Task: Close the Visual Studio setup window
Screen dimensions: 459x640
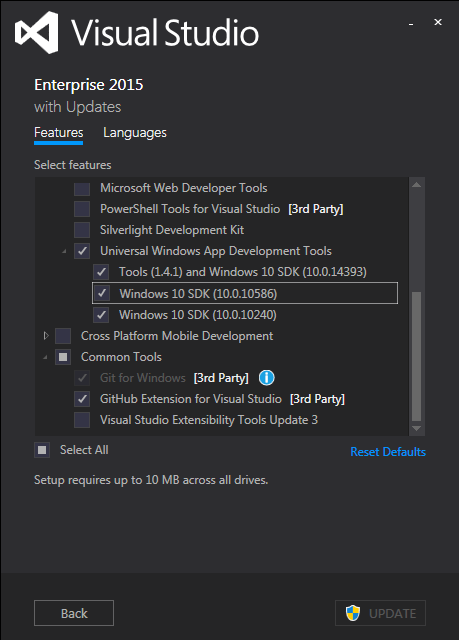Action: 438,22
